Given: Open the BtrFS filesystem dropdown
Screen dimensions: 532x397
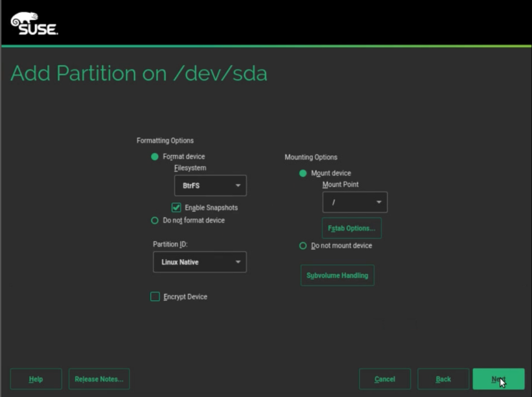Looking at the screenshot, I should 210,185.
